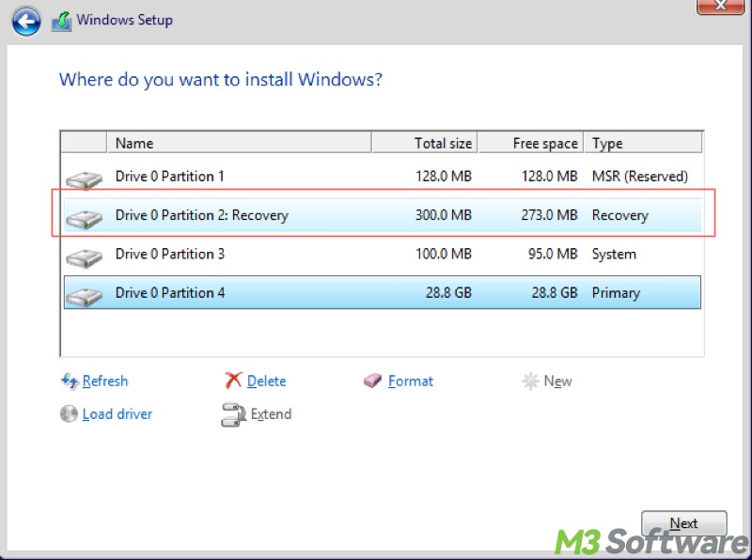Sort by the Total size column header

(425, 143)
